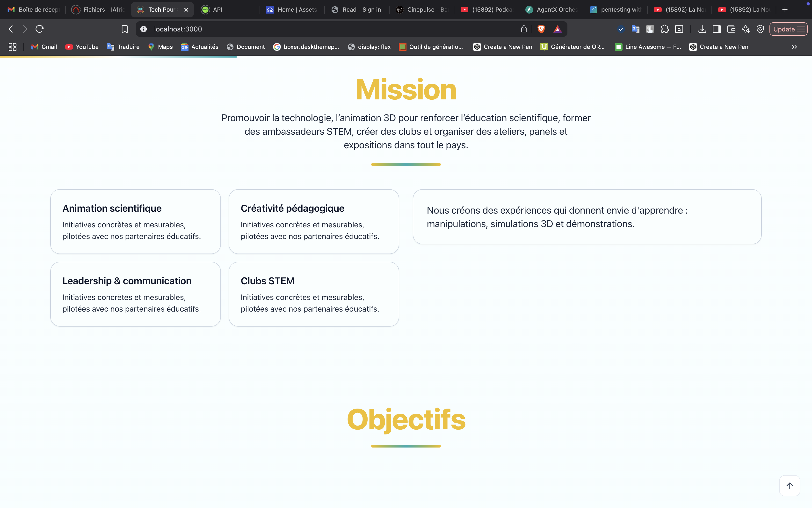Screen dimensions: 812x508
Task: View site information icon in address bar
Action: [x=144, y=29]
